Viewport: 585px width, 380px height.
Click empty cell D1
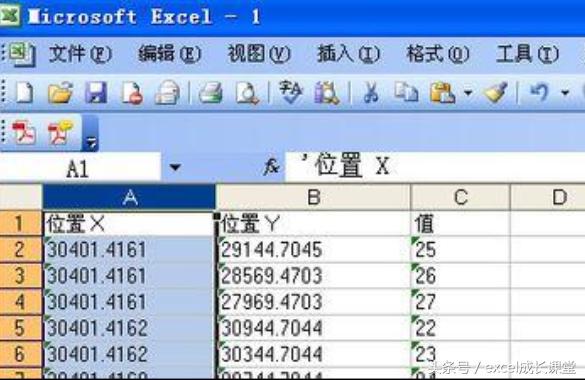click(x=548, y=224)
